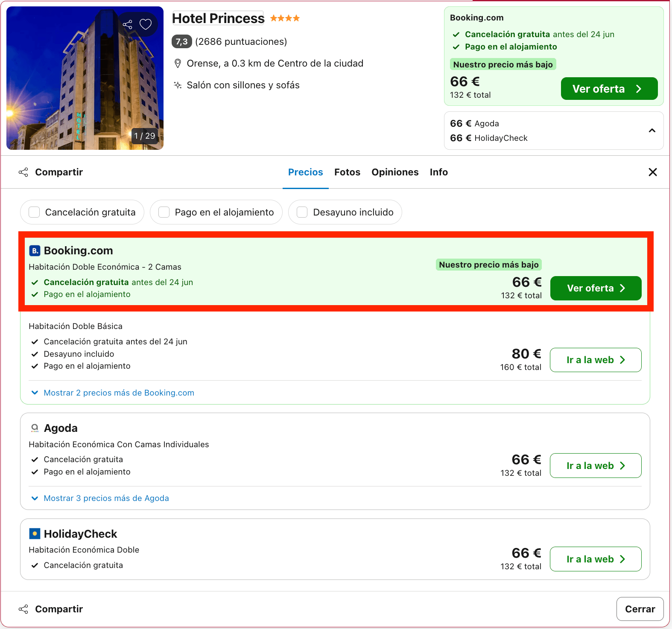Enable the Cancelación gratuita filter checkbox
The image size is (672, 629).
pos(34,212)
